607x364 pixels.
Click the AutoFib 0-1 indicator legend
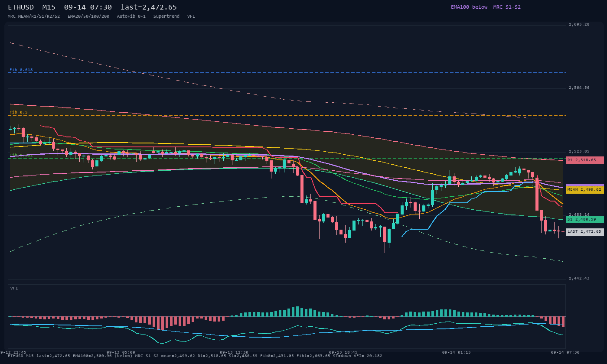coord(131,16)
